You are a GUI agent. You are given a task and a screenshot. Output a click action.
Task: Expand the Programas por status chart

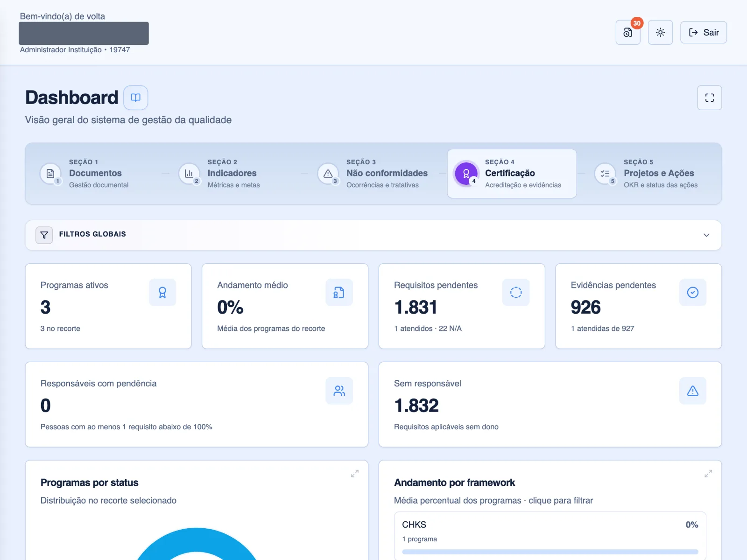tap(355, 474)
